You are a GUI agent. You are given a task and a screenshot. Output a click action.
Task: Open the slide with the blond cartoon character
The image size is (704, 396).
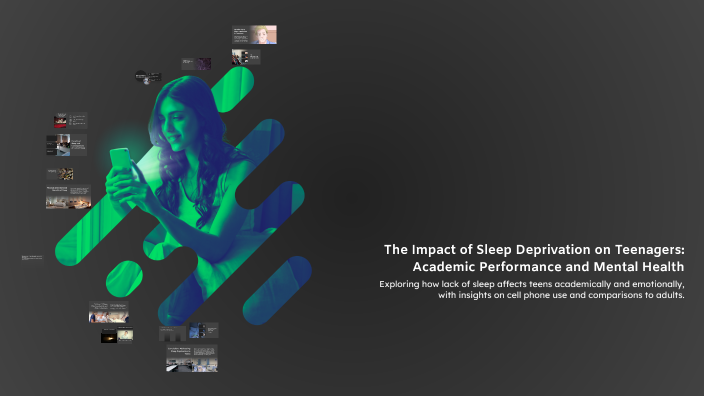tap(254, 35)
